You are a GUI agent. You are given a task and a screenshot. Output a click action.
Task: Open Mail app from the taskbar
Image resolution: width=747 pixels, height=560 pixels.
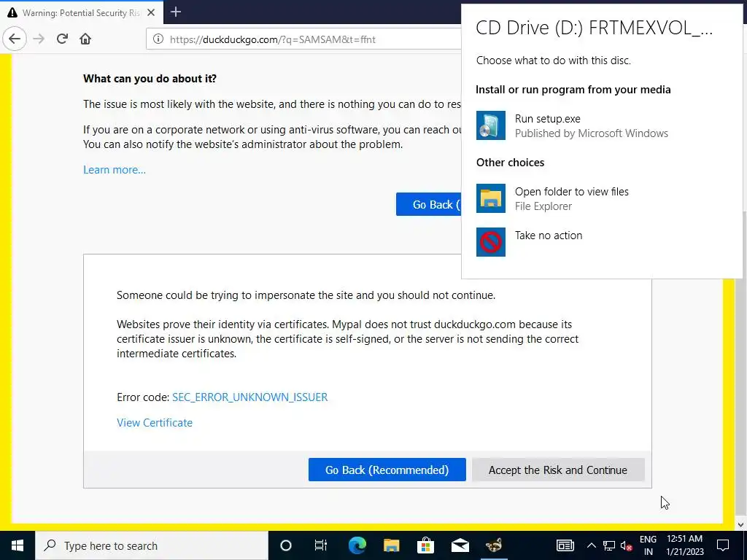click(460, 545)
